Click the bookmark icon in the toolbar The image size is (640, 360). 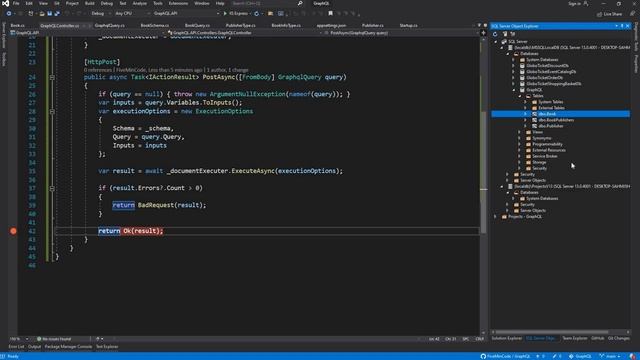click(331, 13)
